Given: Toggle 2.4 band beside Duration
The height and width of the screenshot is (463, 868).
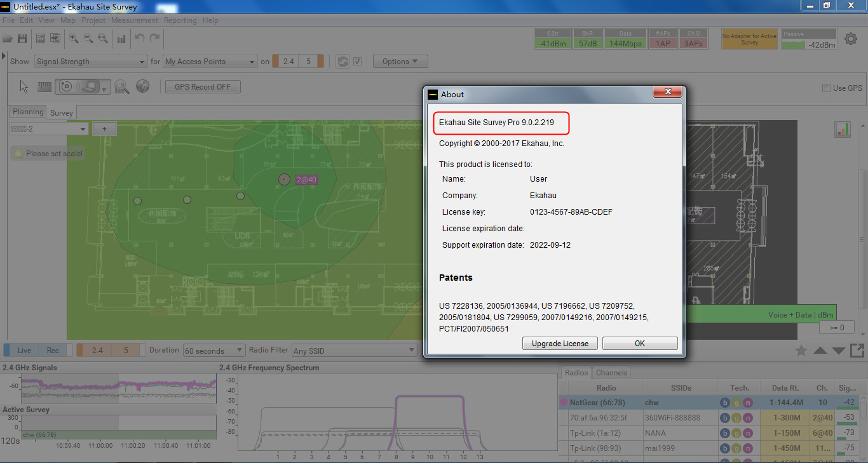Looking at the screenshot, I should click(97, 350).
